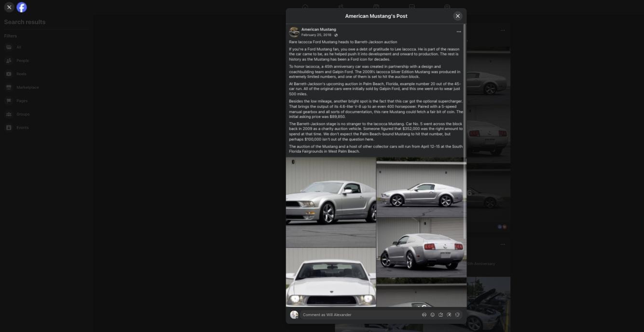The width and height of the screenshot is (644, 332).
Task: Click the paragraph about West Palm Beach fairgrounds
Action: click(x=376, y=149)
